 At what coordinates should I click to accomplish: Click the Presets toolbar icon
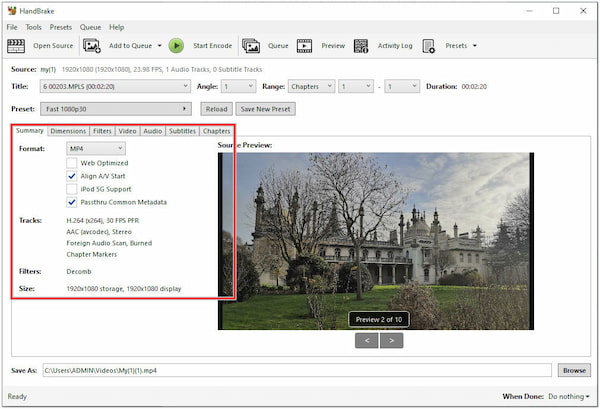[429, 45]
